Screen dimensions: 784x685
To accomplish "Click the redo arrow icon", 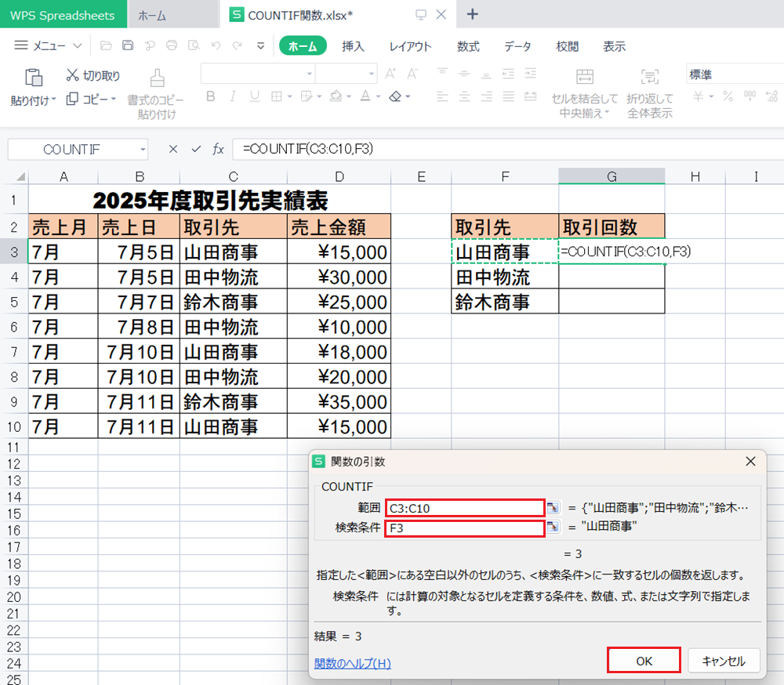I will 237,46.
